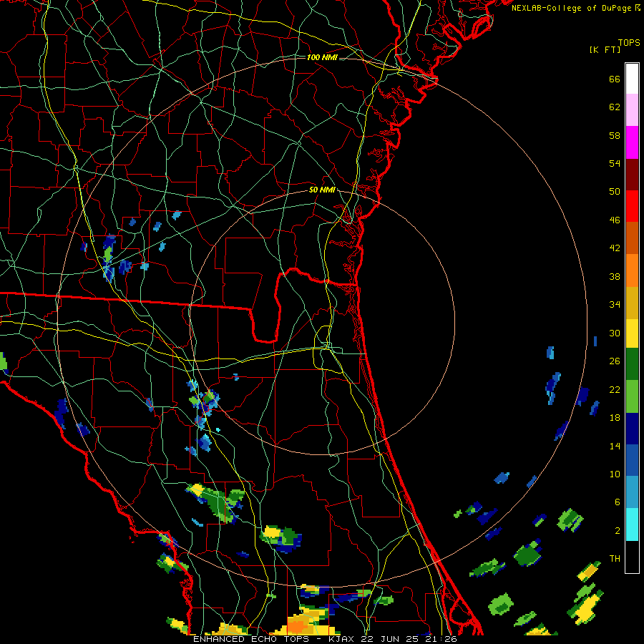The image size is (644, 644).
Task: Click the legend value 2
Action: [618, 531]
